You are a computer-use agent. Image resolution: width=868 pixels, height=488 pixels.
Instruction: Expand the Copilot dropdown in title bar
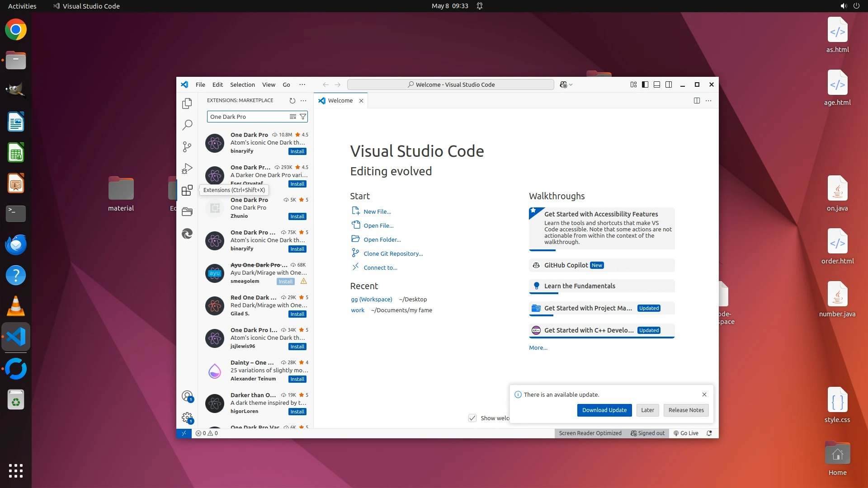tap(571, 85)
